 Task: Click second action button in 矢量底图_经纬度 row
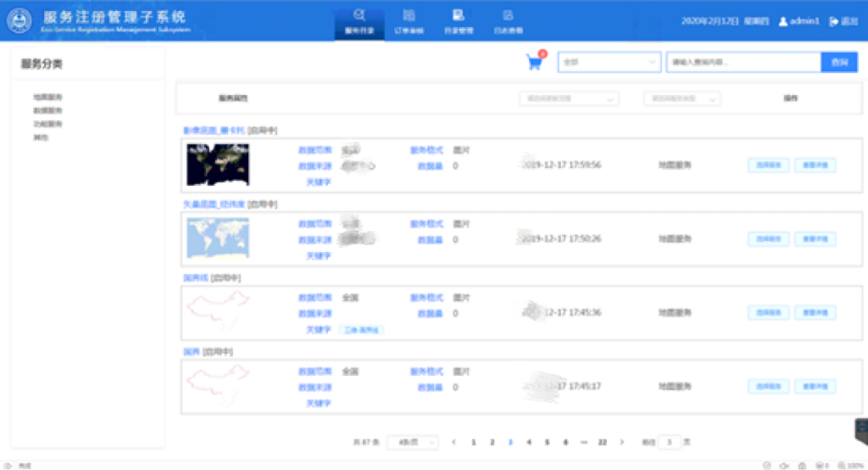(x=815, y=239)
